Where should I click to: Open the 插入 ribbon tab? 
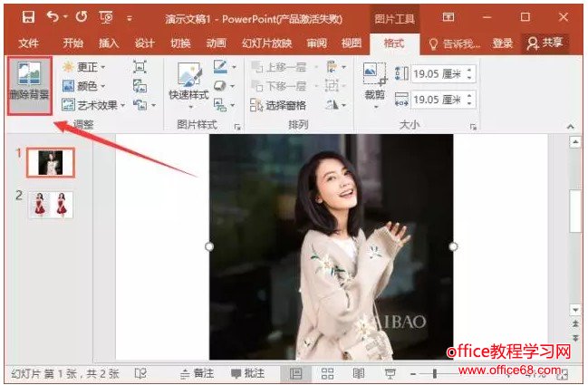point(109,43)
